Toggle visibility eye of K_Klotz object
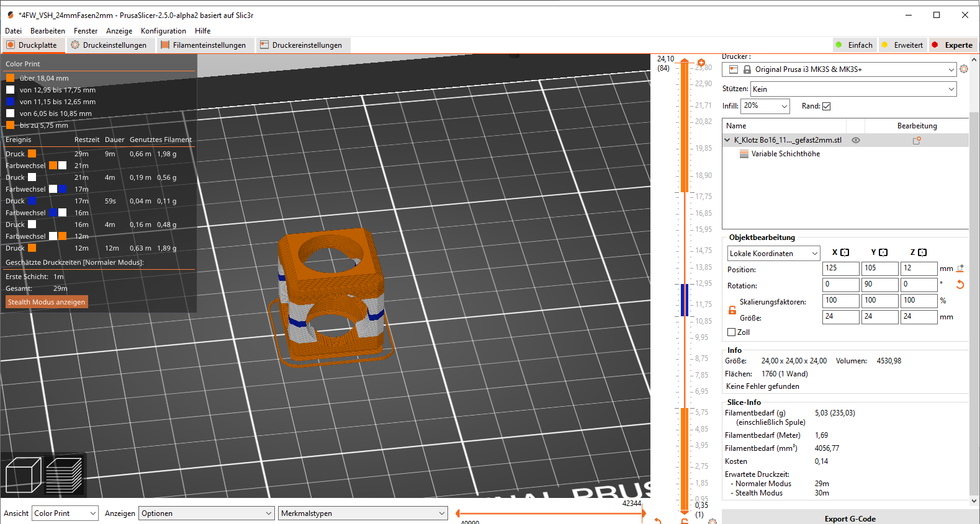 tap(856, 140)
